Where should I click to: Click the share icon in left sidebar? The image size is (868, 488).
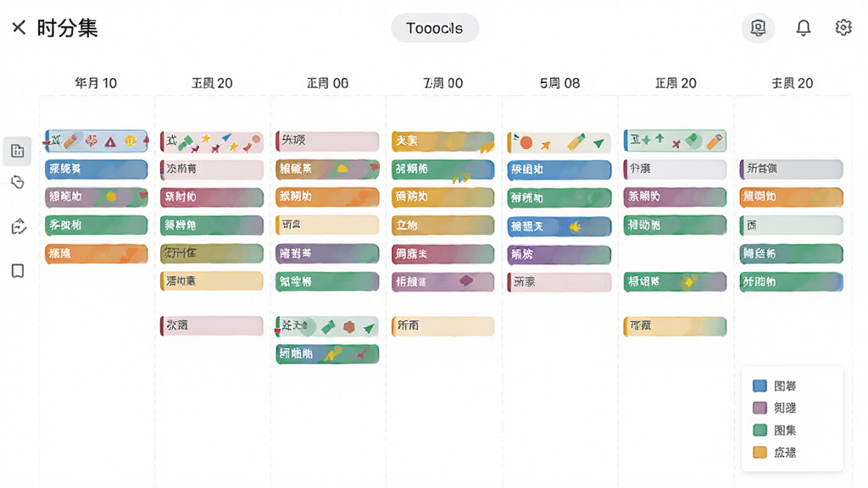(19, 225)
